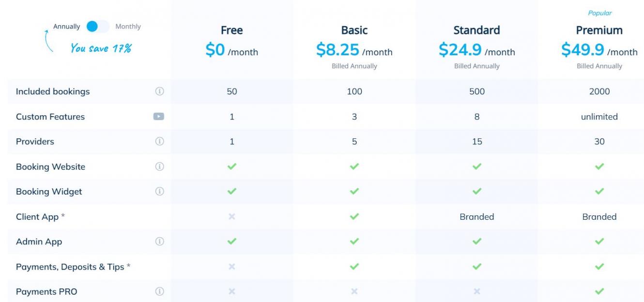Click info icon beside Admin App

coord(159,242)
